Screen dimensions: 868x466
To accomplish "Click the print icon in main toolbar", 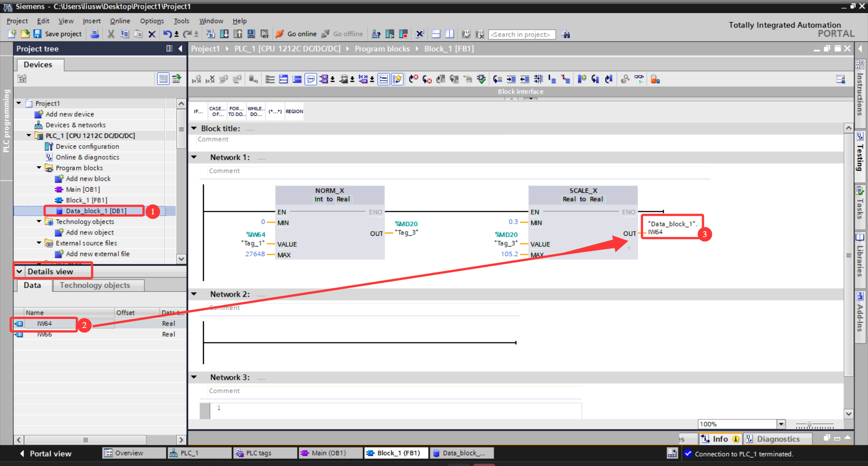I will 95,34.
